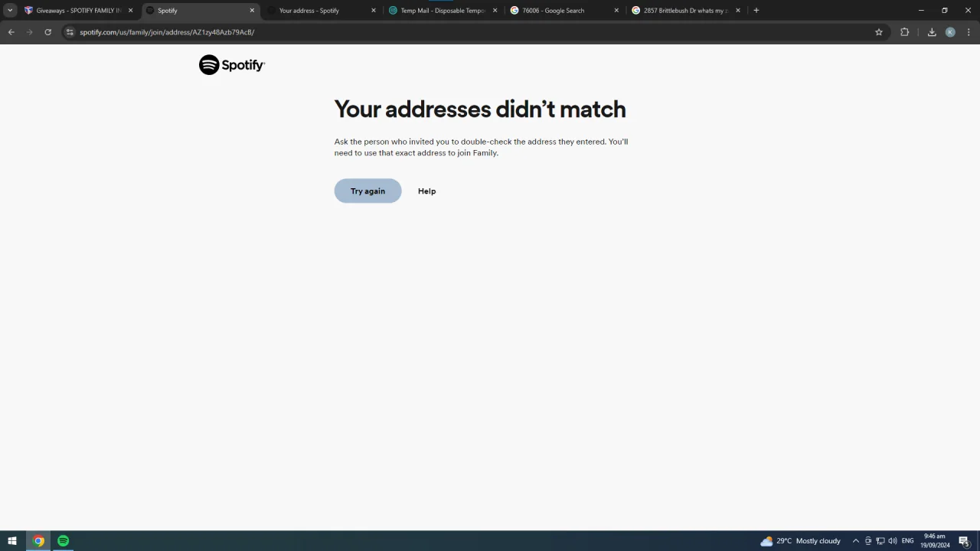
Task: Open the Chrome three-dot menu
Action: 969,32
